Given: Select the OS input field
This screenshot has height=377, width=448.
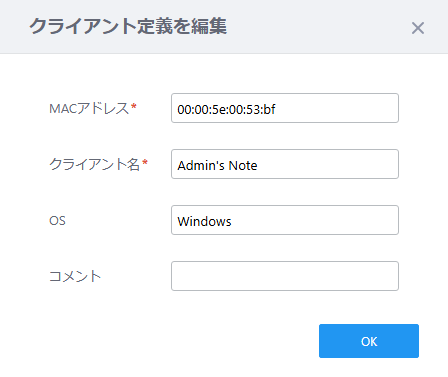Looking at the screenshot, I should [285, 220].
